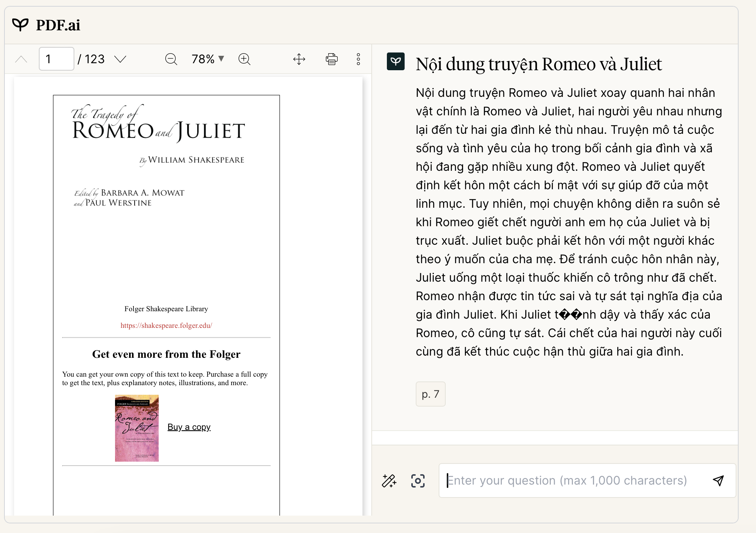Open the three-dot more options menu
This screenshot has width=756, height=533.
pyautogui.click(x=358, y=59)
